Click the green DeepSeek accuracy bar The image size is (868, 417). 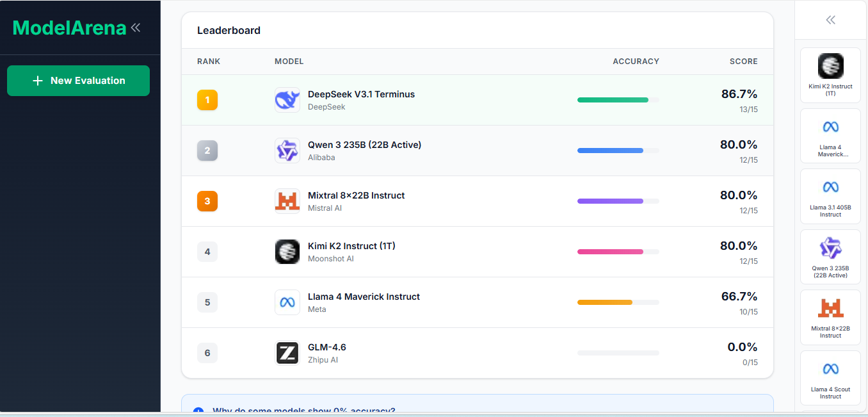(613, 100)
